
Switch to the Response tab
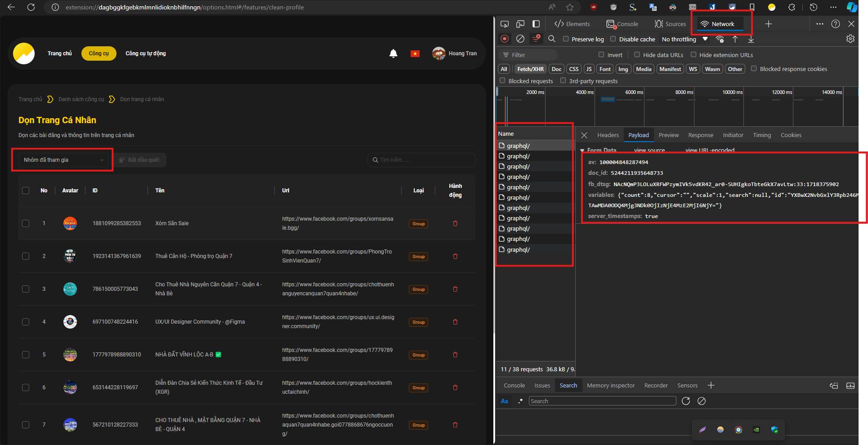[x=701, y=135]
